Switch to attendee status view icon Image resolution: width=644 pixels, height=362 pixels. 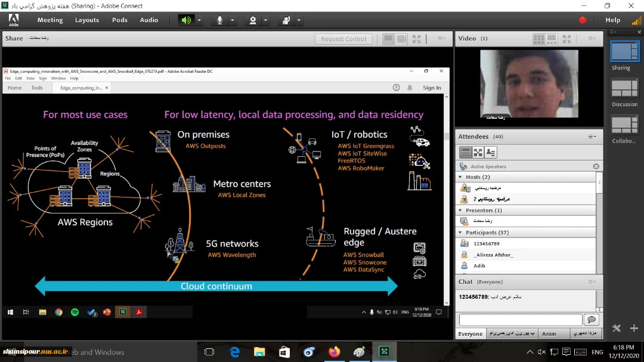click(490, 153)
